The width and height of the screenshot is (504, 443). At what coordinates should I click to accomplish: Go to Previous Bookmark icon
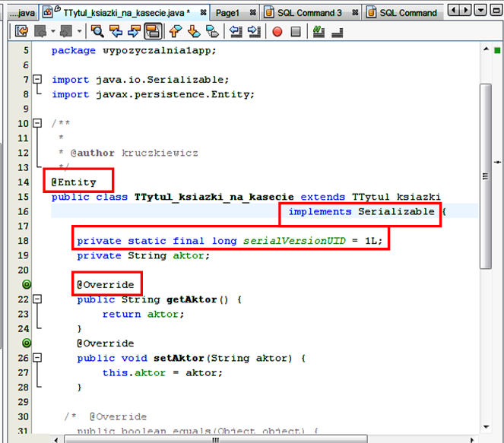coord(175,31)
